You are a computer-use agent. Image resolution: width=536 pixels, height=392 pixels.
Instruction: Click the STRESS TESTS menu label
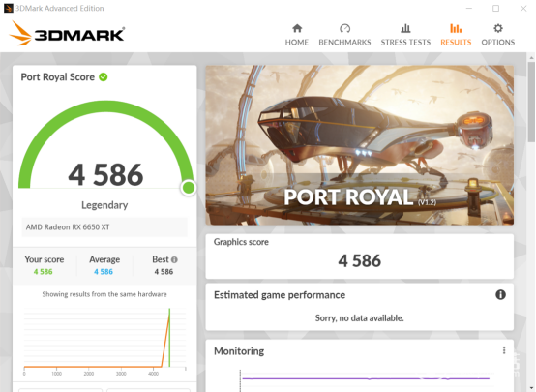405,42
